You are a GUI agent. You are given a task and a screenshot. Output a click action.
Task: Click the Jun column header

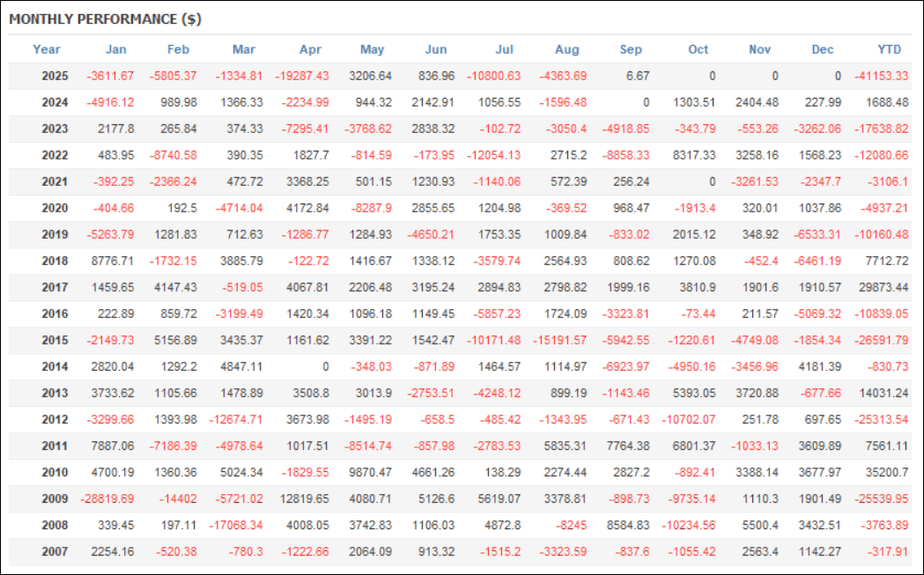(x=436, y=49)
